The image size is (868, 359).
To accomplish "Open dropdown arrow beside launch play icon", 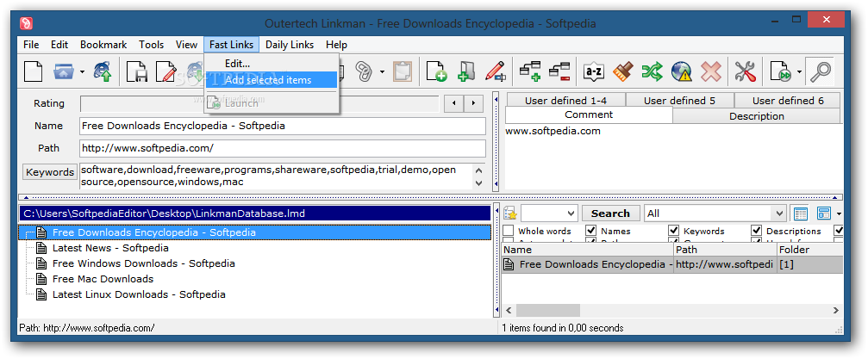I will tap(799, 72).
